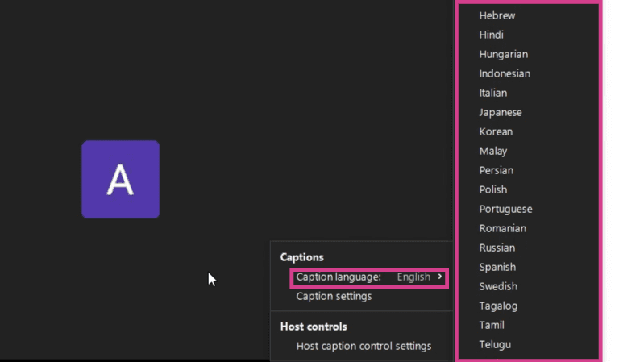Choose Japanese from the list

(501, 112)
